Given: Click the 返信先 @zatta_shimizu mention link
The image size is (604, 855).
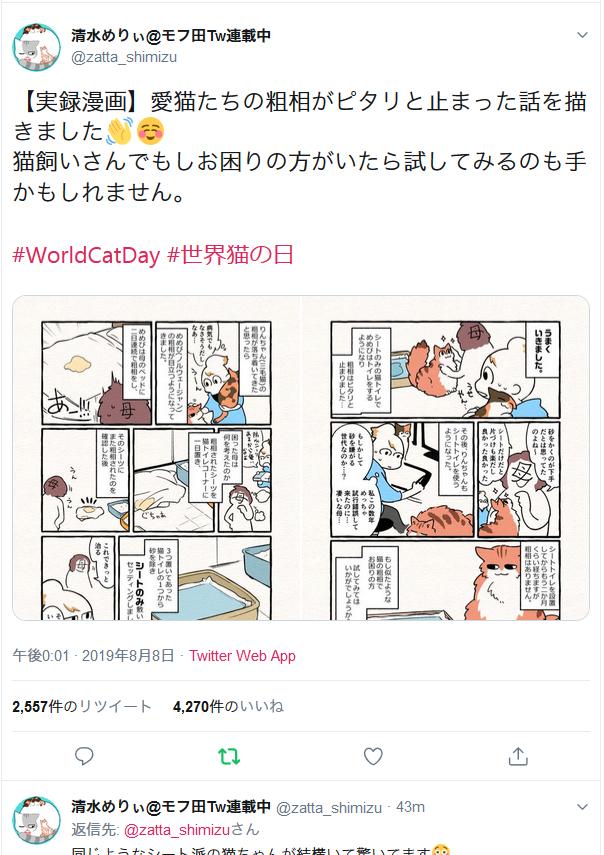Looking at the screenshot, I should (x=177, y=830).
